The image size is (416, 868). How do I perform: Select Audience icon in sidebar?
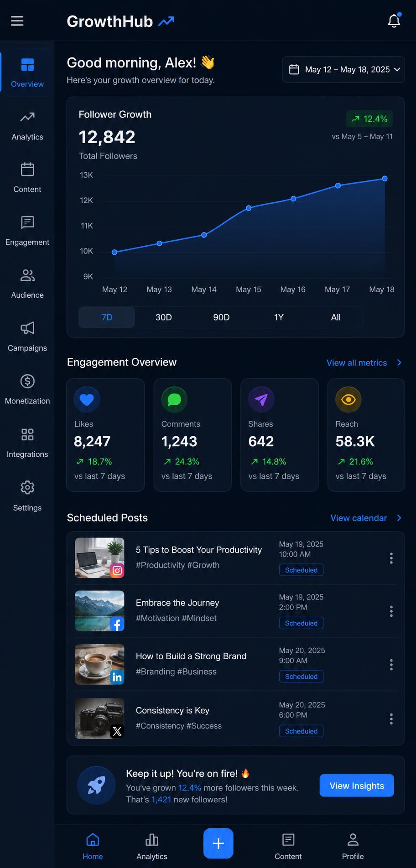coord(27,275)
